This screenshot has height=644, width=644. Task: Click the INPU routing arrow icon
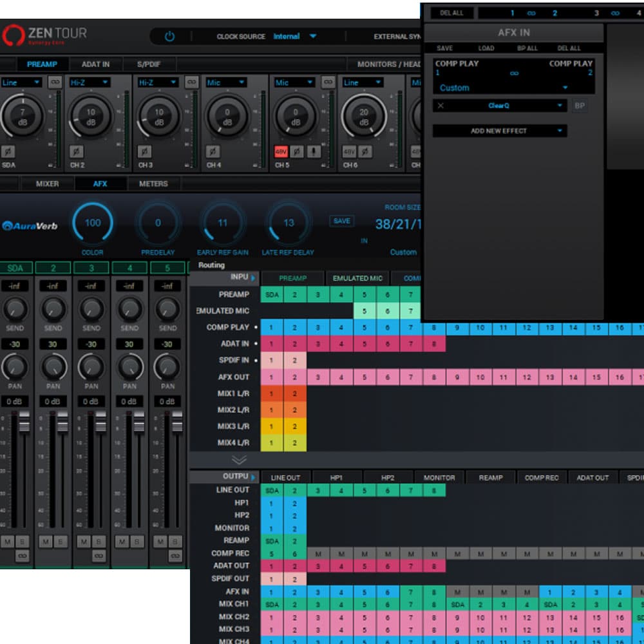point(253,278)
